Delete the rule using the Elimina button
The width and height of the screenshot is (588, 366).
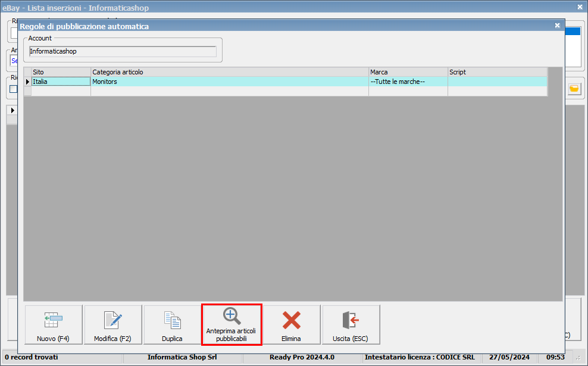(292, 325)
